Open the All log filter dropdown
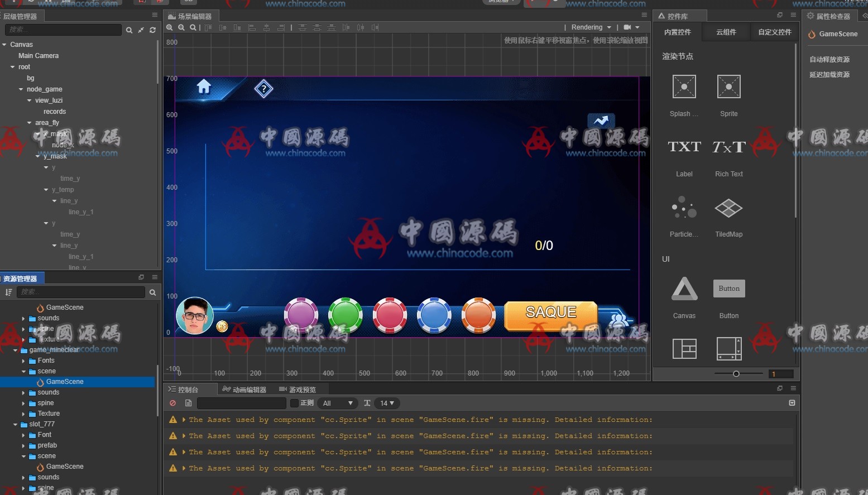The image size is (868, 495). (338, 403)
